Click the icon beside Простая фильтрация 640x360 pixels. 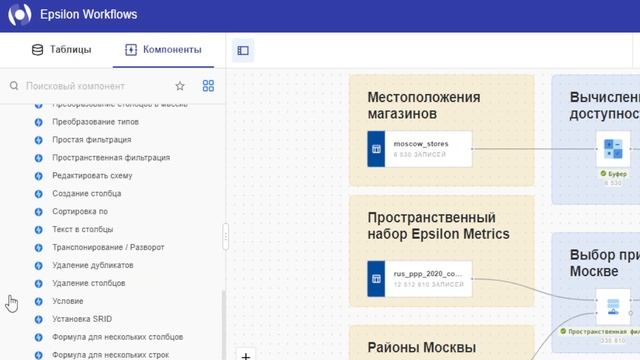(x=38, y=140)
